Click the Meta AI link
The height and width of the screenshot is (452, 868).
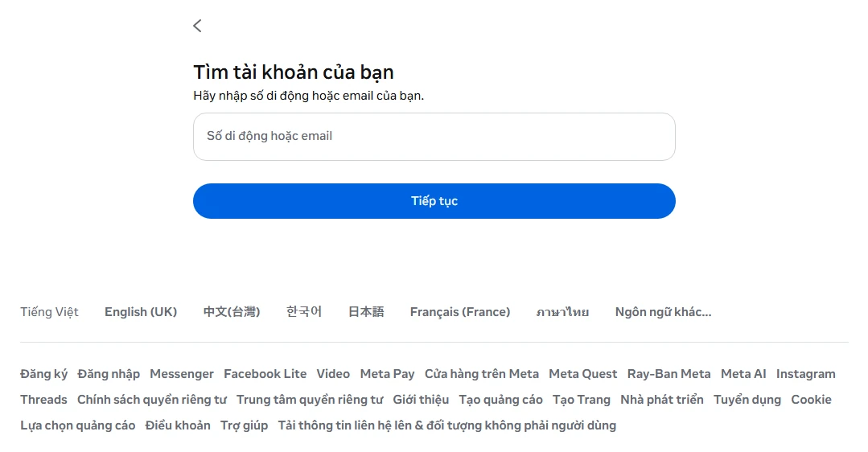pyautogui.click(x=743, y=374)
